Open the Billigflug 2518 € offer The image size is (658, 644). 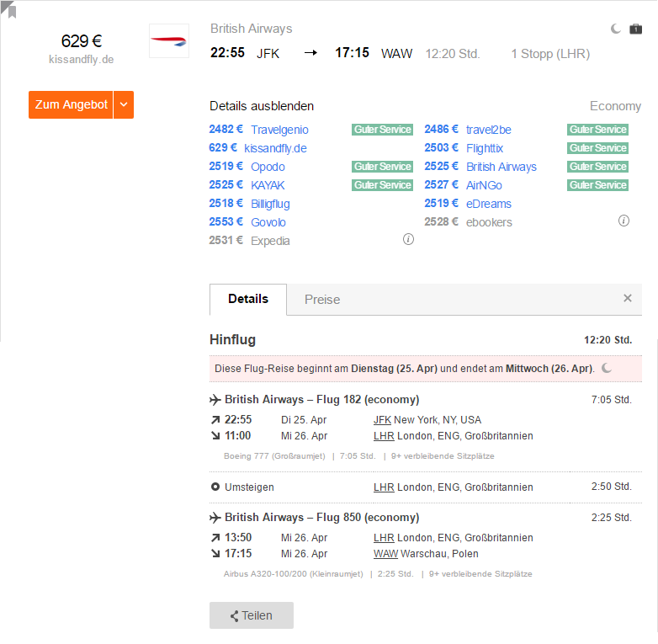click(x=250, y=204)
